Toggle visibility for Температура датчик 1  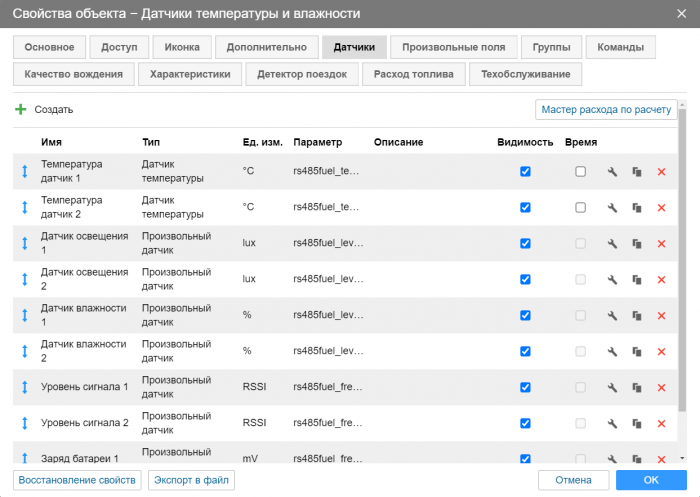tap(525, 172)
